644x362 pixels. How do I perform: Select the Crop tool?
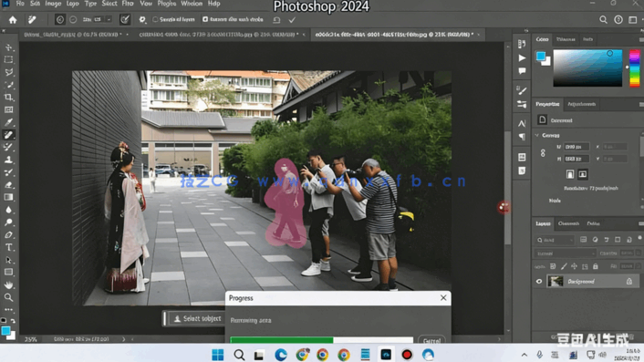(8, 98)
